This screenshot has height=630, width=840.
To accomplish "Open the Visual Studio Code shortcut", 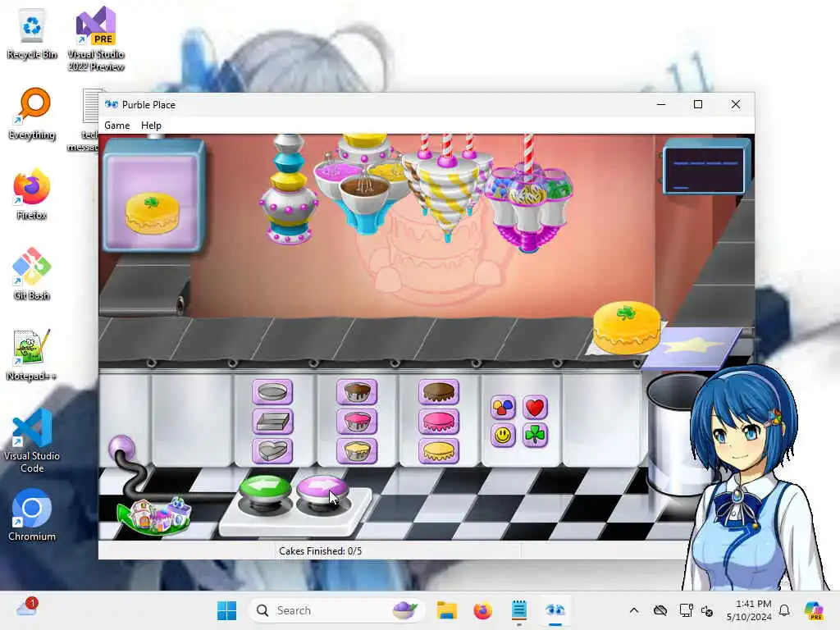I will pyautogui.click(x=32, y=441).
